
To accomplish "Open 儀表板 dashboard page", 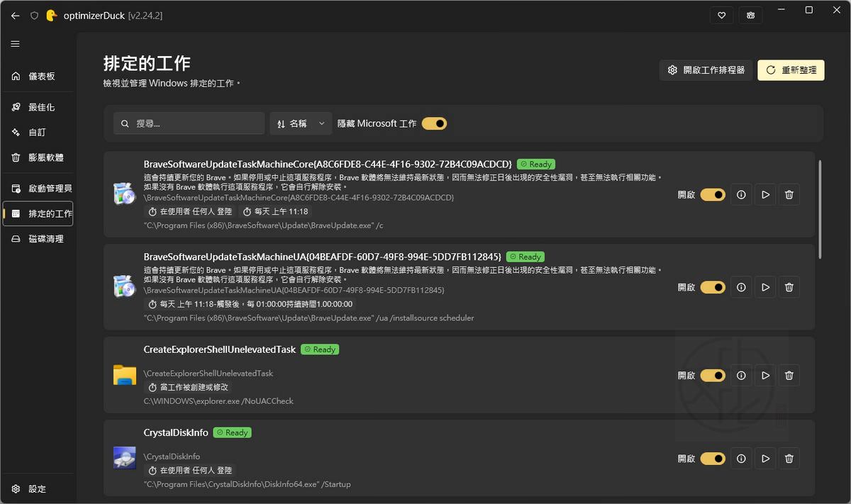I will 38,77.
